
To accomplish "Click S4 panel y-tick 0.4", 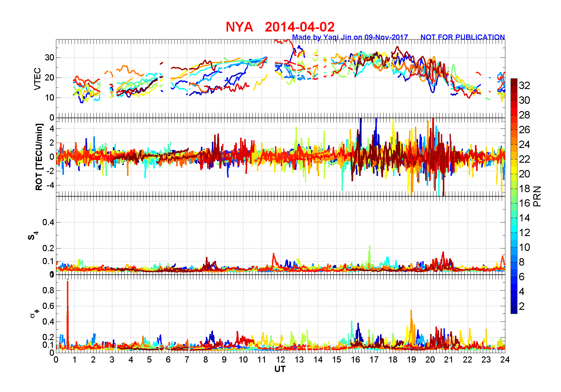I will (x=49, y=222).
